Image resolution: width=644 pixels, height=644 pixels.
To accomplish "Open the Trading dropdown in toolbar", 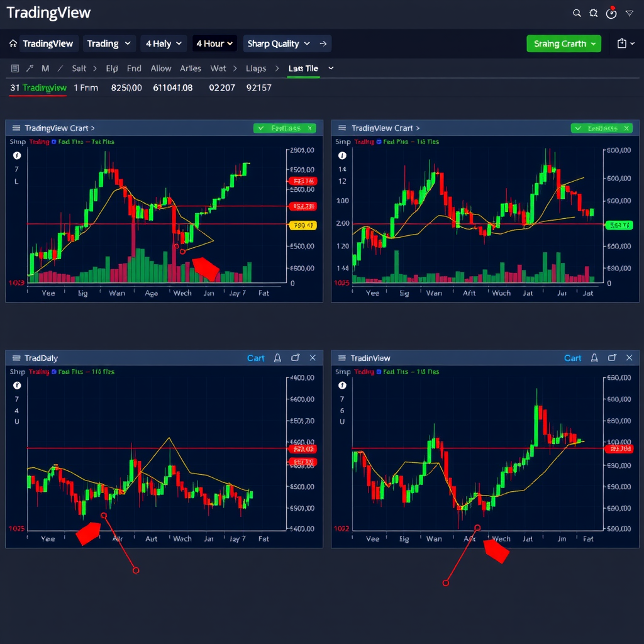I will [x=109, y=43].
